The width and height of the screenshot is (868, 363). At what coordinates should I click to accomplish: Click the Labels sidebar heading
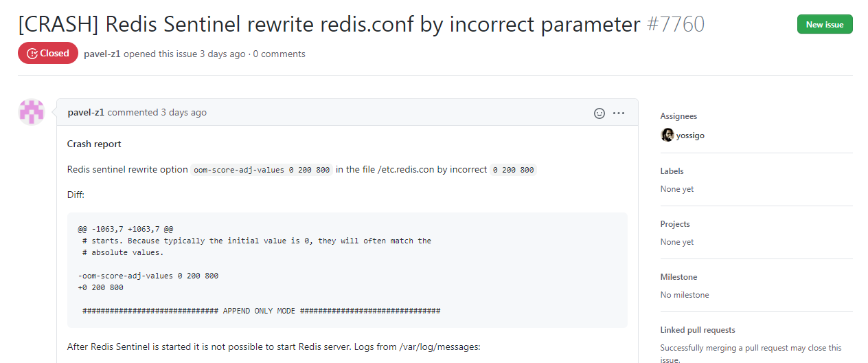coord(672,170)
